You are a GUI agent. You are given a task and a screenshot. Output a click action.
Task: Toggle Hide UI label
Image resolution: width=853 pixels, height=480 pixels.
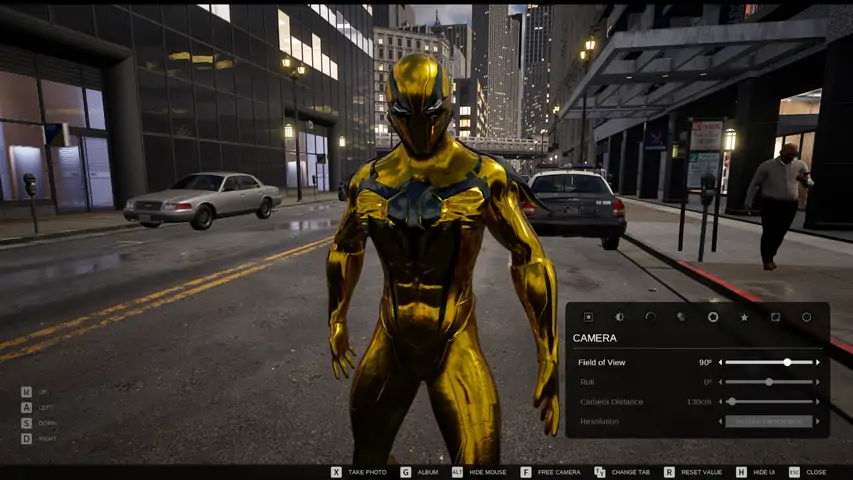pos(764,472)
